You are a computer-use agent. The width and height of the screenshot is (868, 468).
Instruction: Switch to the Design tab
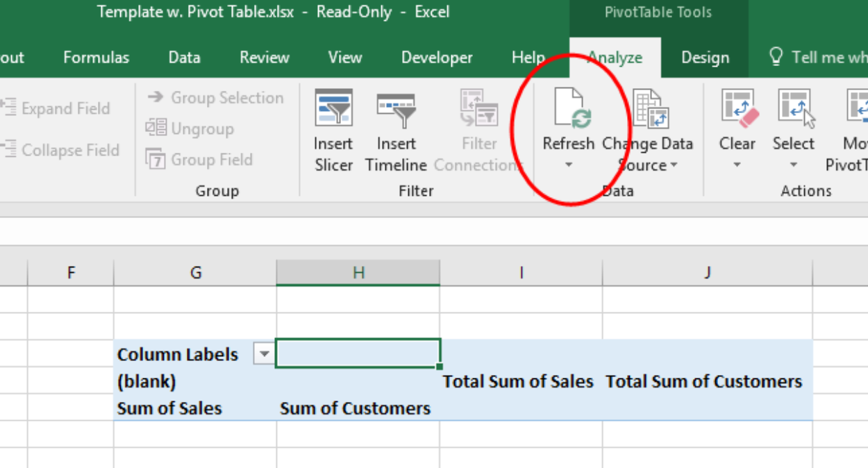705,58
